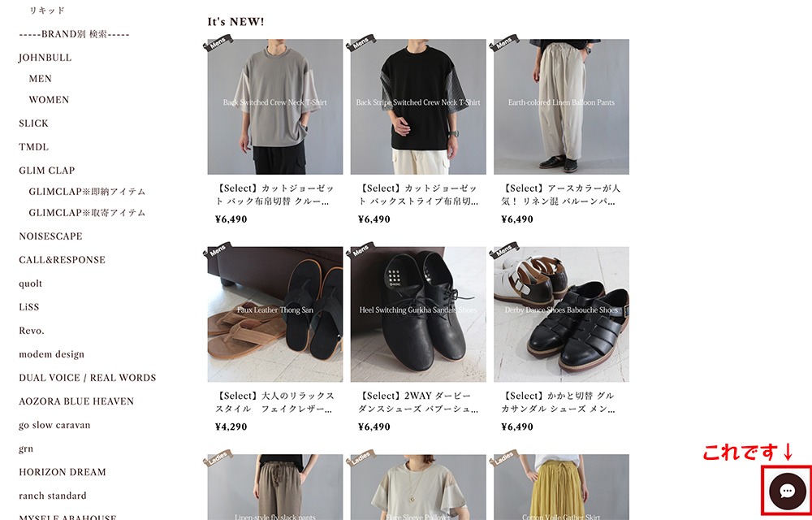This screenshot has height=520, width=812.
Task: Click Ladies ribbon tag on yellow skirt
Action: click(x=504, y=458)
